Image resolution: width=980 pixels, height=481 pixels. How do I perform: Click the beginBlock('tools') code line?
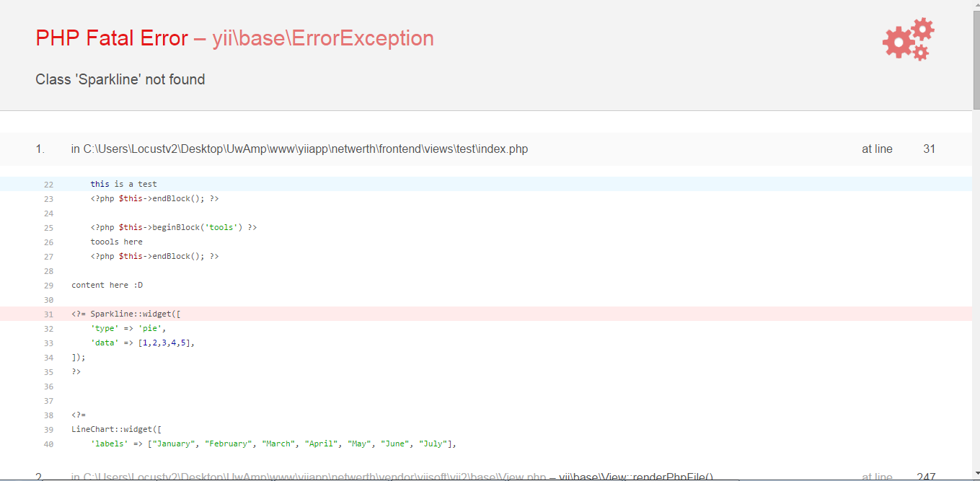173,227
